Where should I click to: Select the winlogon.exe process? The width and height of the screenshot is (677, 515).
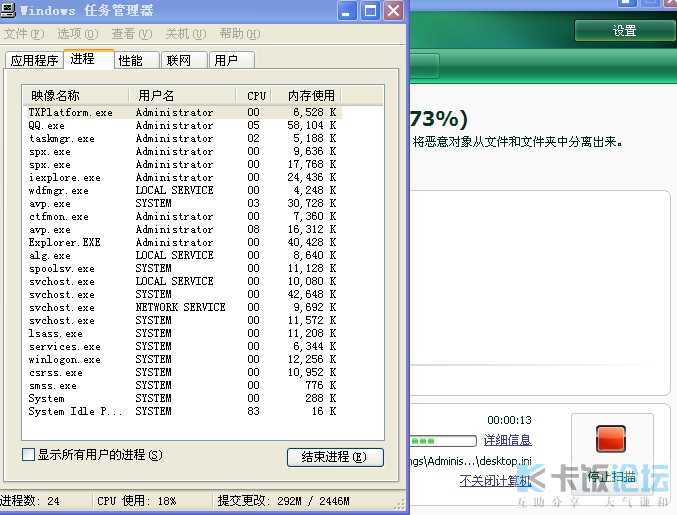pos(182,359)
